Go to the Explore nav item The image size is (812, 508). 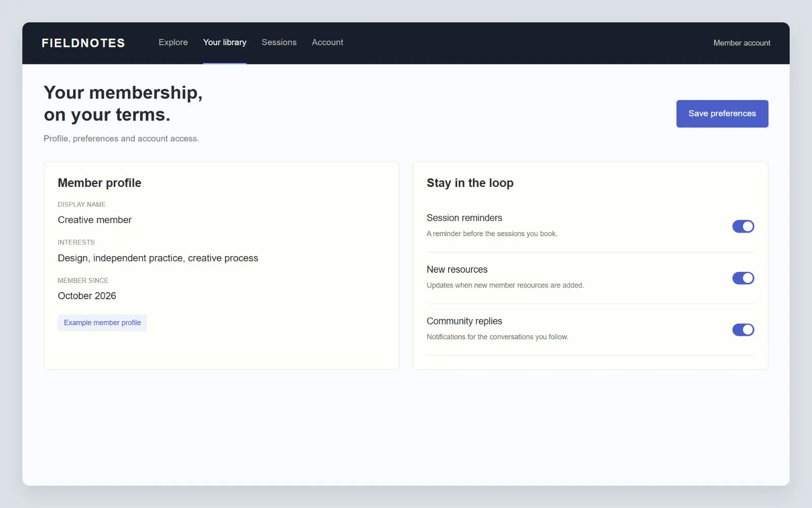(173, 43)
